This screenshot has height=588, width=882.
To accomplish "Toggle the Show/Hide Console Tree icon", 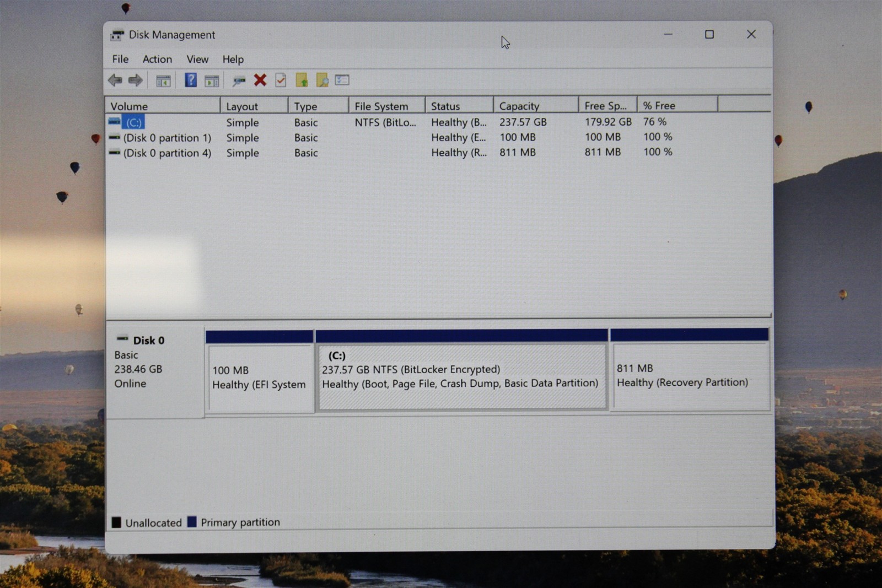I will tap(163, 81).
